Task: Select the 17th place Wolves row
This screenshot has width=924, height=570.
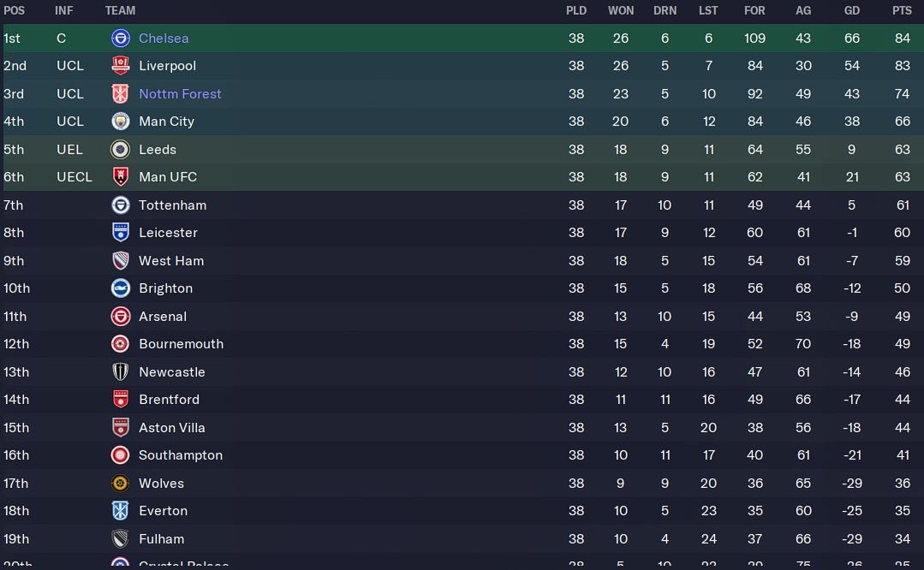Action: pos(462,484)
